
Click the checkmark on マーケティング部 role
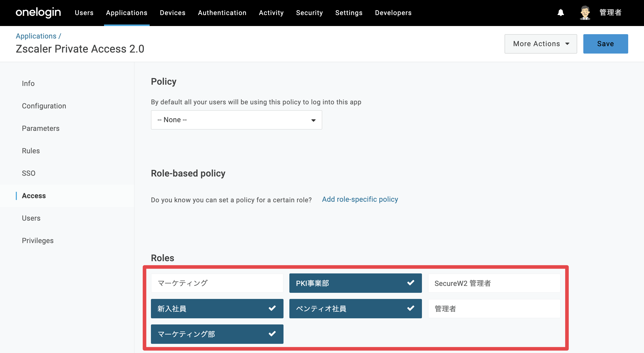tap(272, 334)
